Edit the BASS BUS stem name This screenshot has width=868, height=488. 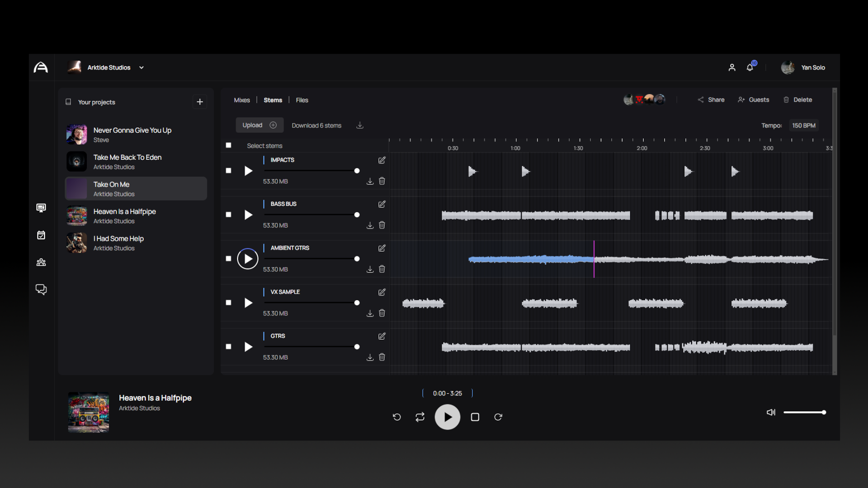point(382,204)
